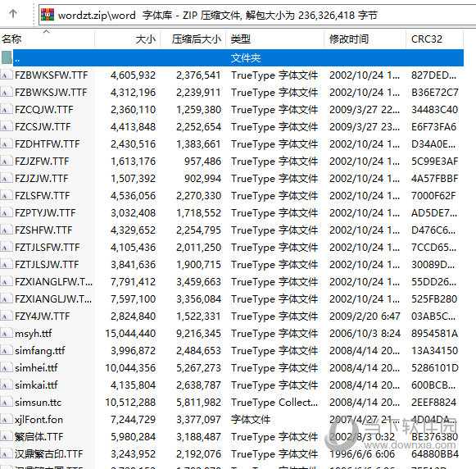Click the 'TrueType Collect...' type cell
This screenshot has width=476, height=469.
[x=274, y=403]
